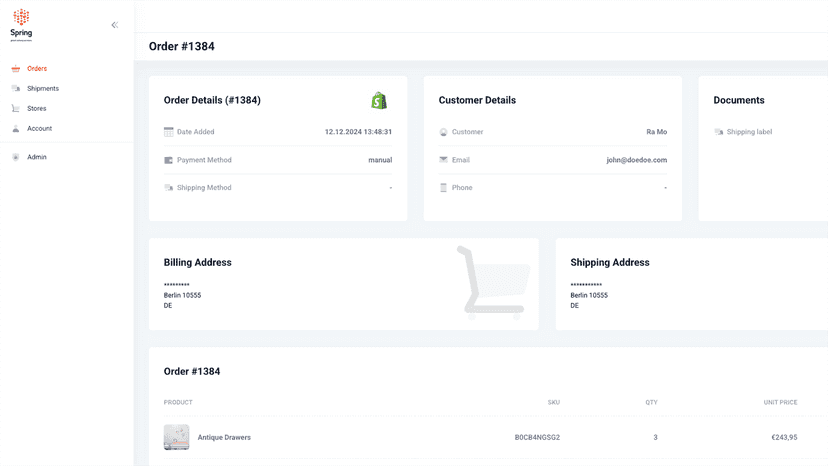The height and width of the screenshot is (466, 828).
Task: Click the Shipping Method truck icon
Action: pyautogui.click(x=168, y=188)
